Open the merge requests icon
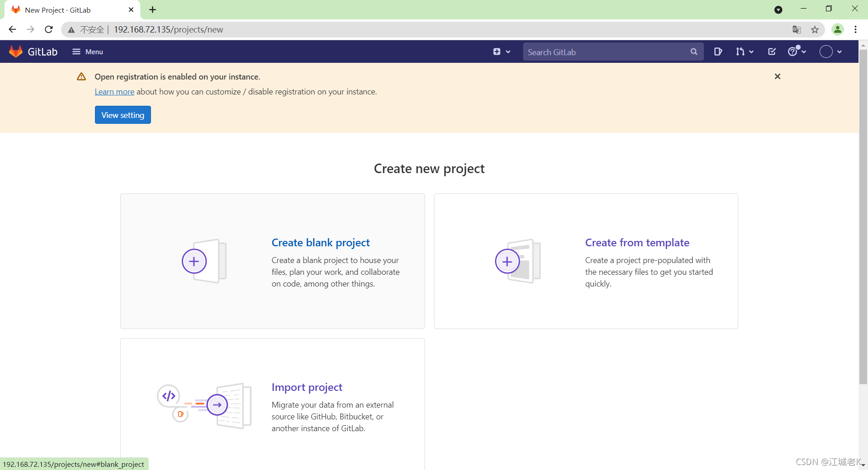This screenshot has width=868, height=470. [x=741, y=52]
